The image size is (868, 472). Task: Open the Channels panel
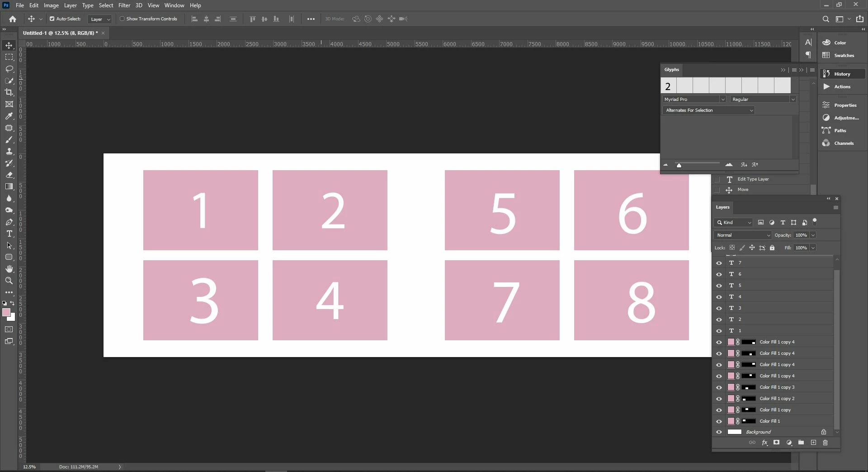844,143
